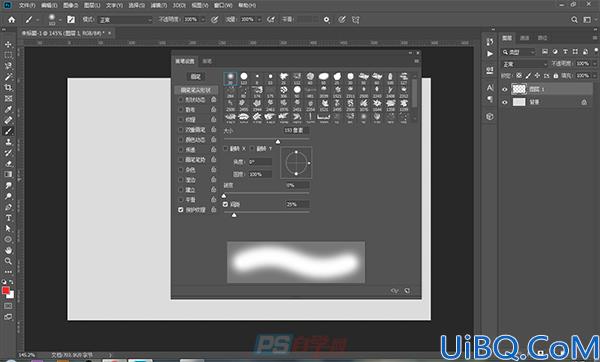
Task: Uncheck Protect Texture checkbox
Action: tap(181, 210)
